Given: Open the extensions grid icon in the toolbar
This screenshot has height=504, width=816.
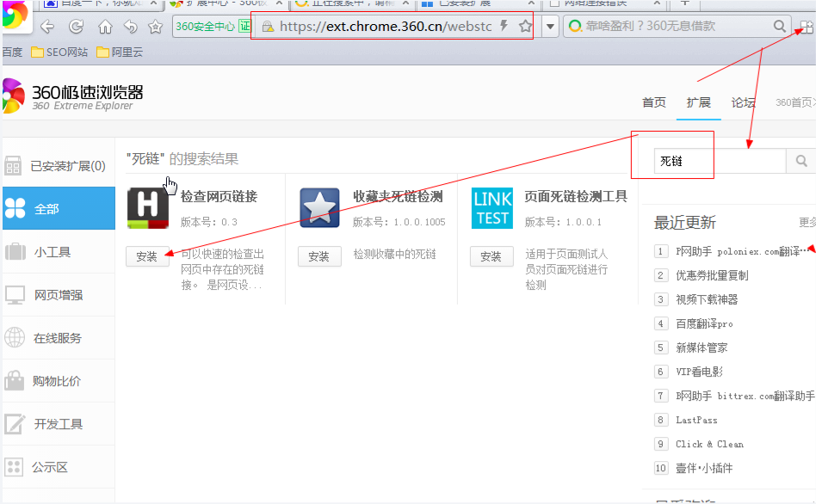Looking at the screenshot, I should tap(807, 27).
